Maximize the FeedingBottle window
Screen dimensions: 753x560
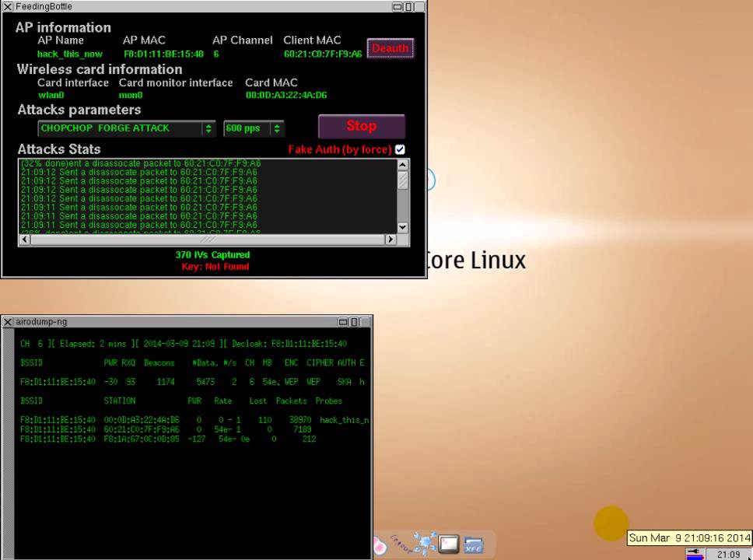[408, 7]
